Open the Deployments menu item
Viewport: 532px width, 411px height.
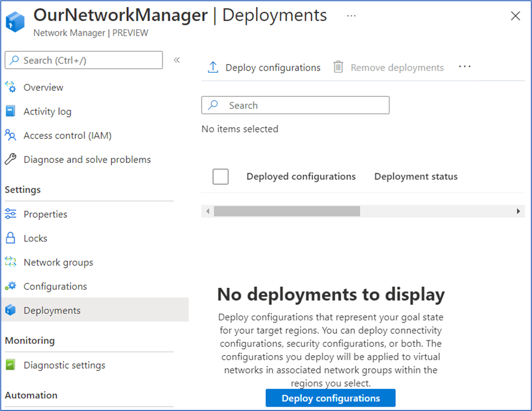52,311
